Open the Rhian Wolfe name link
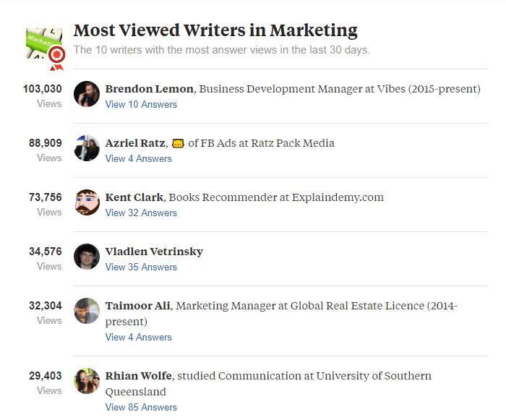This screenshot has height=420, width=506. click(139, 376)
